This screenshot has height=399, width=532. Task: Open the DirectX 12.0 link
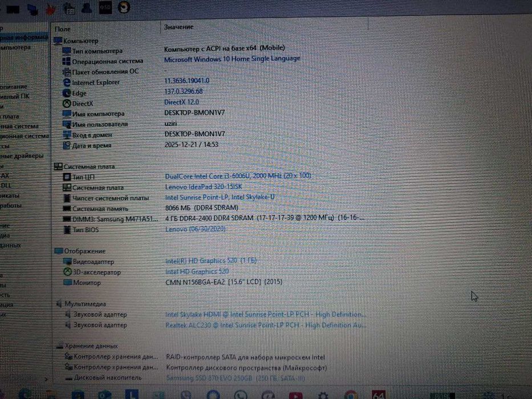pos(181,102)
